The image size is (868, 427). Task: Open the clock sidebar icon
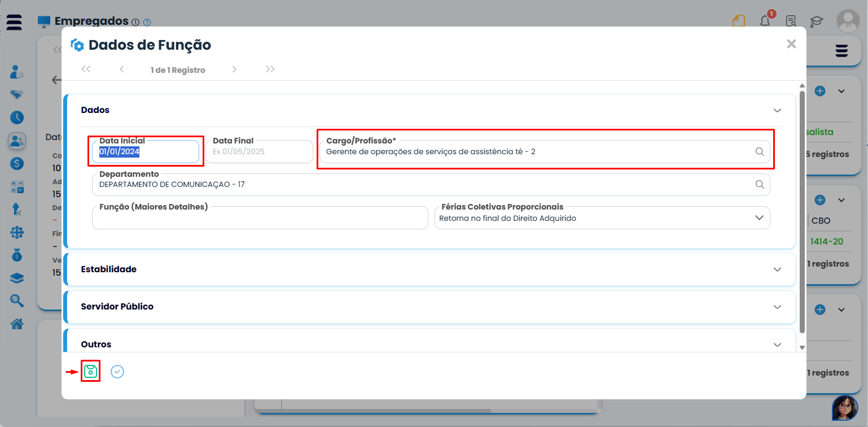click(17, 117)
